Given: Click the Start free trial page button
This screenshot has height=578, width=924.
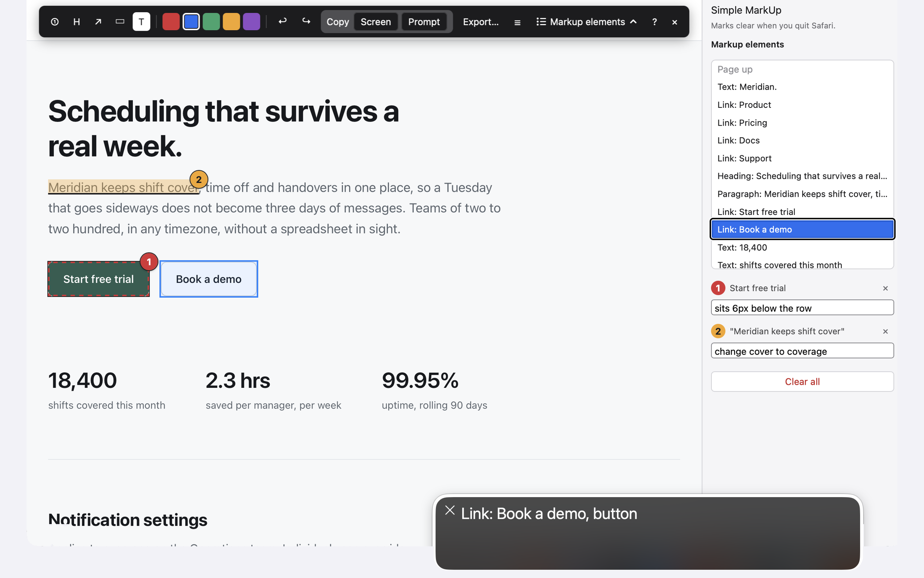Looking at the screenshot, I should coord(99,279).
